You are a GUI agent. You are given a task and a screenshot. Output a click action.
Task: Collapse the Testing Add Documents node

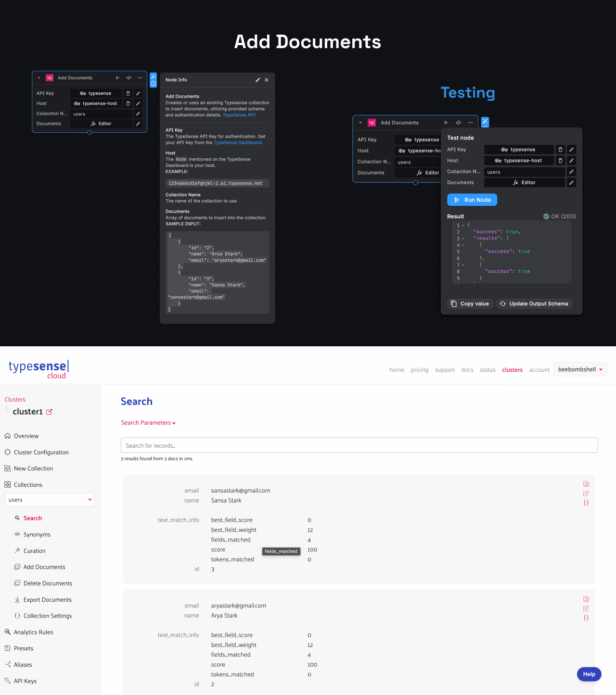point(360,123)
